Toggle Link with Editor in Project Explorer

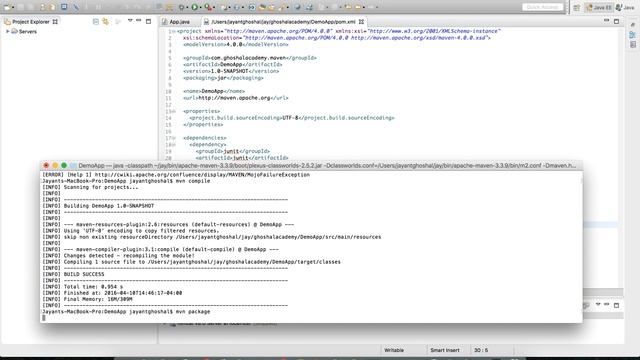(x=106, y=21)
